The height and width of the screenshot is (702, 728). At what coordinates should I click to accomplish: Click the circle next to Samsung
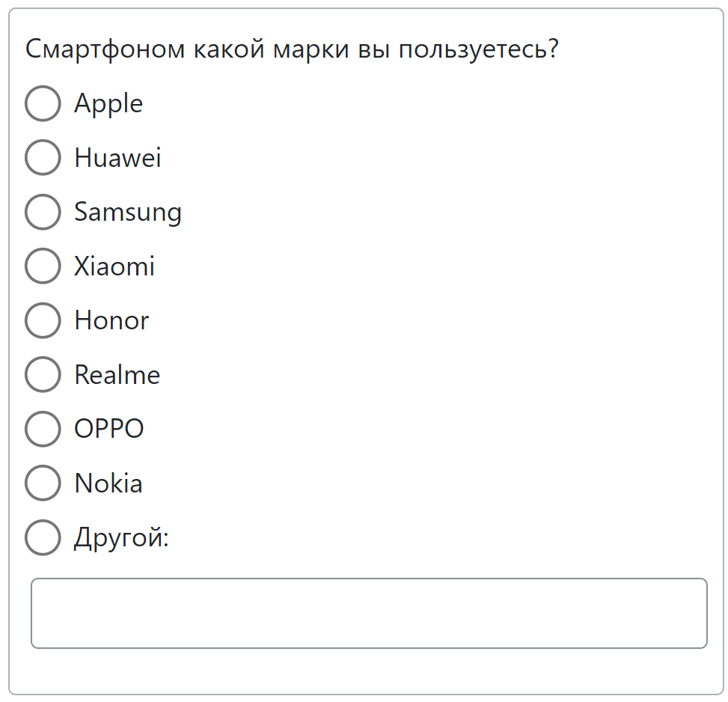(43, 212)
